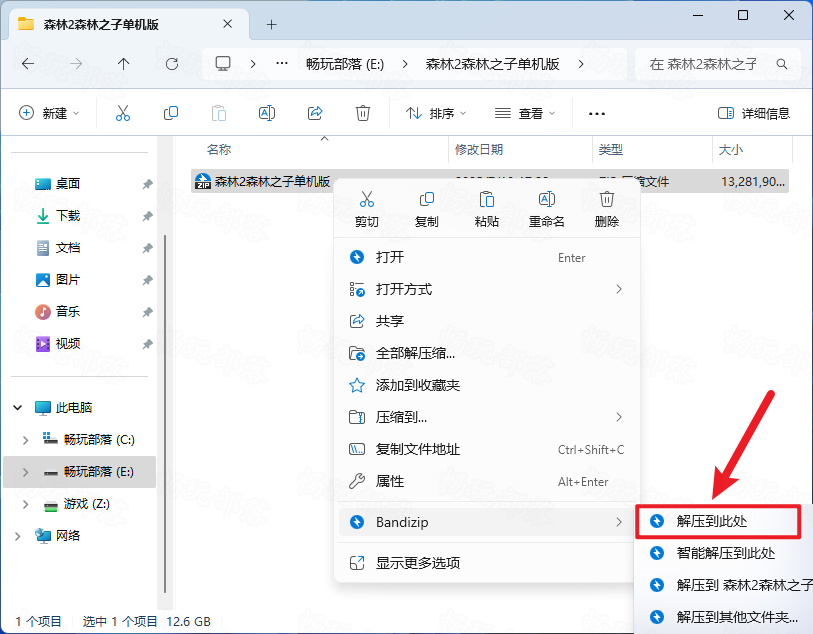Image resolution: width=813 pixels, height=634 pixels.
Task: Click the search magnifier icon
Action: [781, 64]
